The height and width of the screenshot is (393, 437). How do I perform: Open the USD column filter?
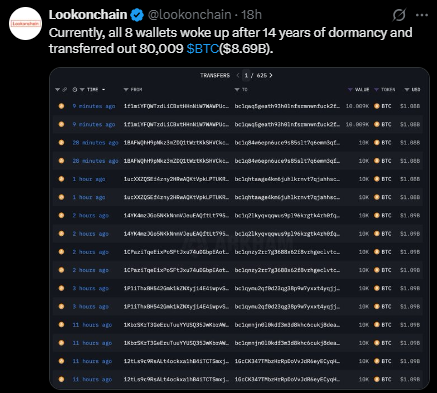click(407, 89)
